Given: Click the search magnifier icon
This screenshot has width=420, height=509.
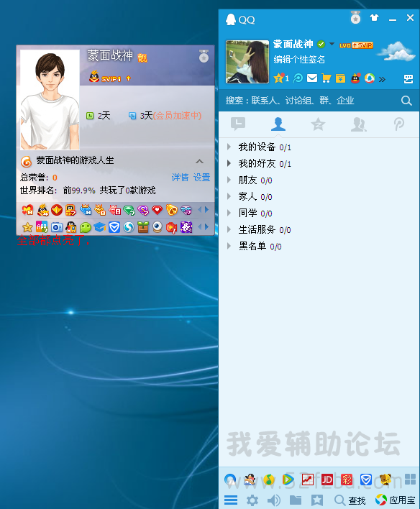Looking at the screenshot, I should point(406,101).
